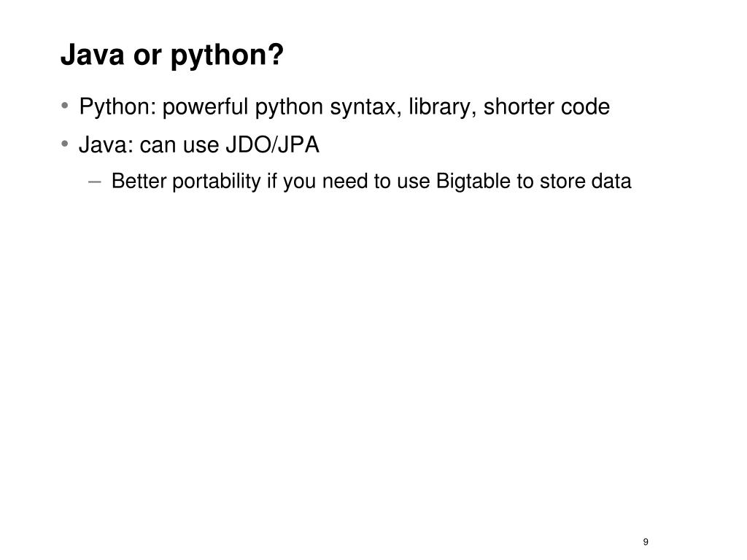The height and width of the screenshot is (560, 747).
Task: Click the word "or" in the title
Action: (x=147, y=57)
